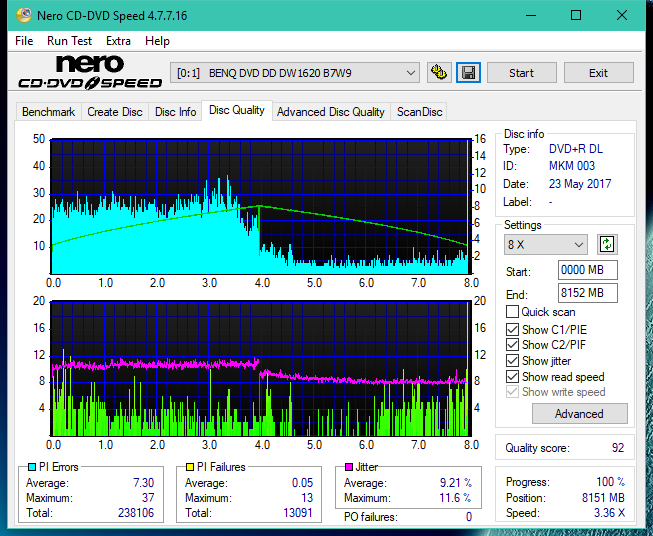Open the 8 X speed dropdown
This screenshot has height=536, width=653.
546,244
